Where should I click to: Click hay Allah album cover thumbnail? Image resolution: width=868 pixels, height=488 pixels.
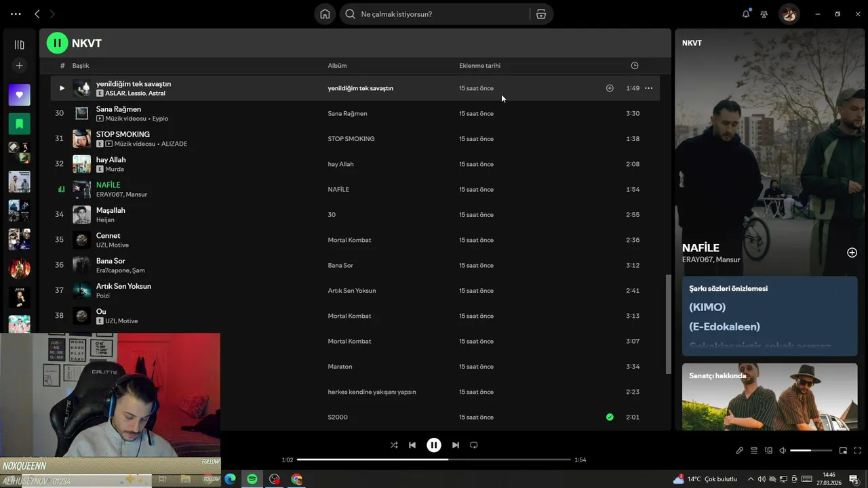81,164
